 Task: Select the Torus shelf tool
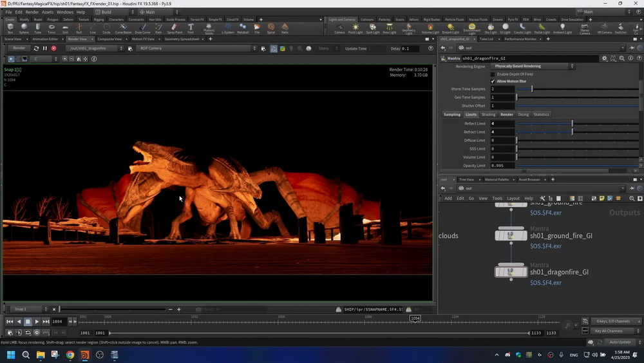pos(52,28)
